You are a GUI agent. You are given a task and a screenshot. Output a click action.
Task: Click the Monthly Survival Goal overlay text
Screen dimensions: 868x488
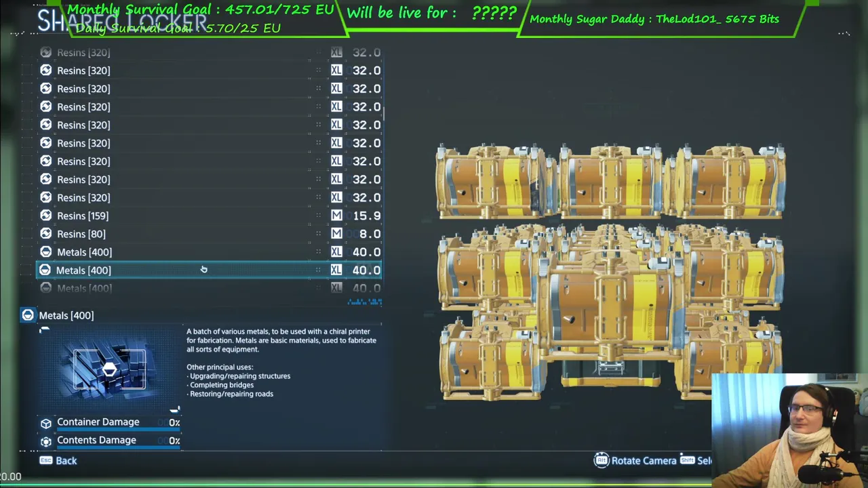[201, 9]
